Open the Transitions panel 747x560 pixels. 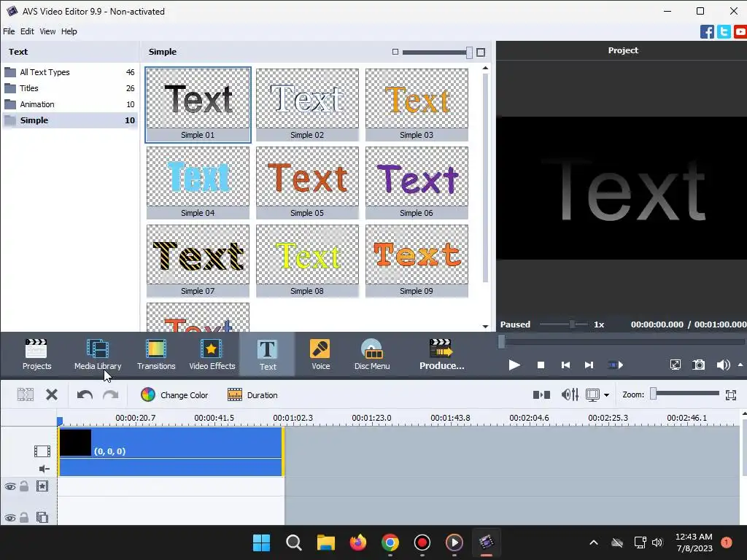coord(156,354)
